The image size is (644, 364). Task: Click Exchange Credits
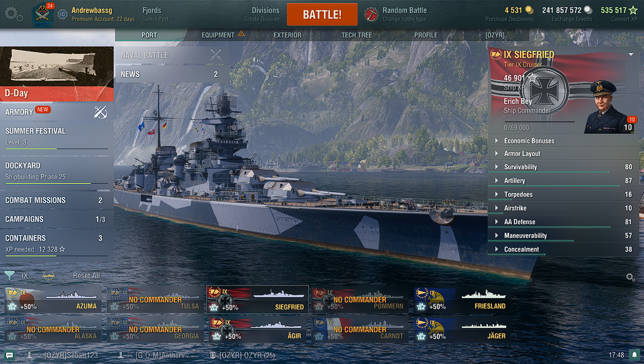(572, 19)
